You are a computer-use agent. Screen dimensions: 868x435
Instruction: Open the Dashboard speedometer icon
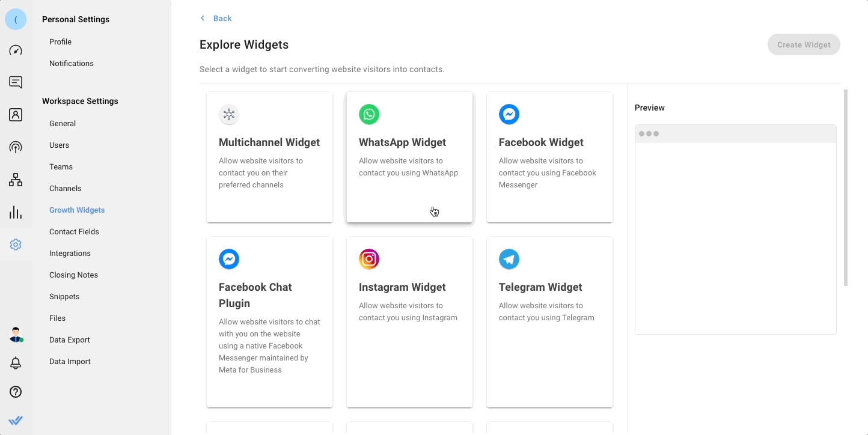(16, 50)
